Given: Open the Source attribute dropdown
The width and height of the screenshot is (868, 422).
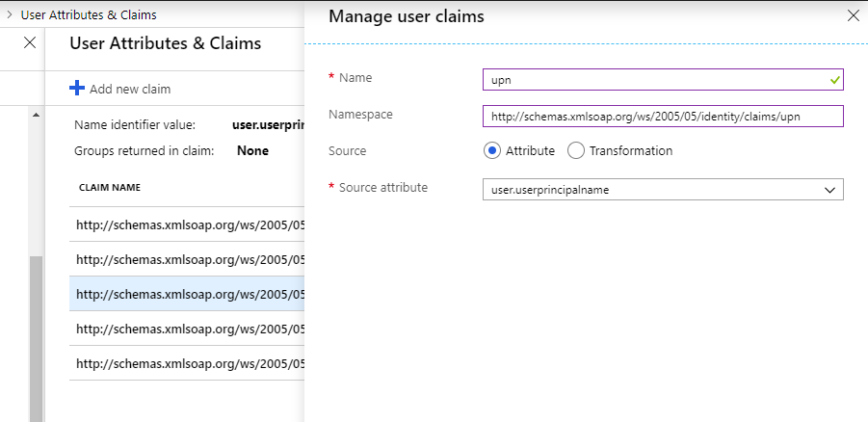Looking at the screenshot, I should 663,190.
